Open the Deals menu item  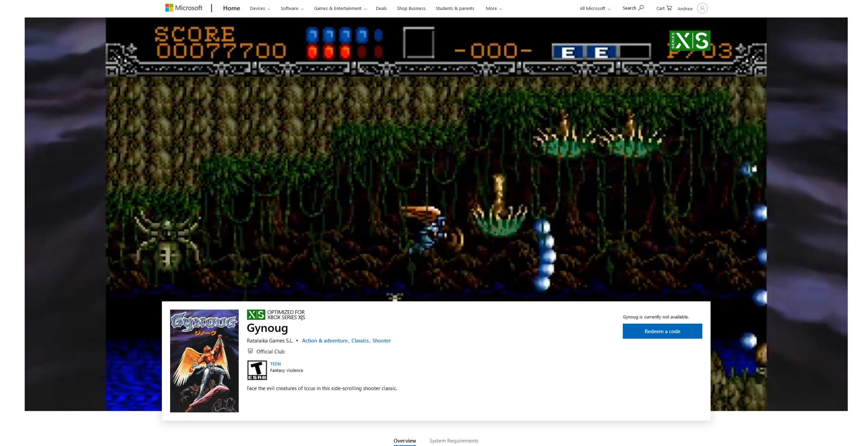click(x=381, y=8)
